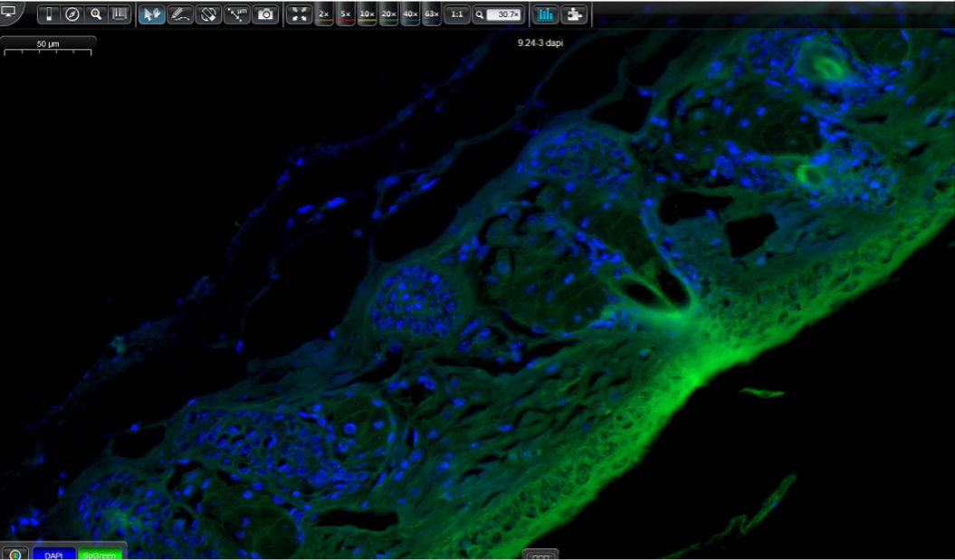Select the annotation pen tool
Image resolution: width=955 pixels, height=560 pixels.
pyautogui.click(x=180, y=14)
